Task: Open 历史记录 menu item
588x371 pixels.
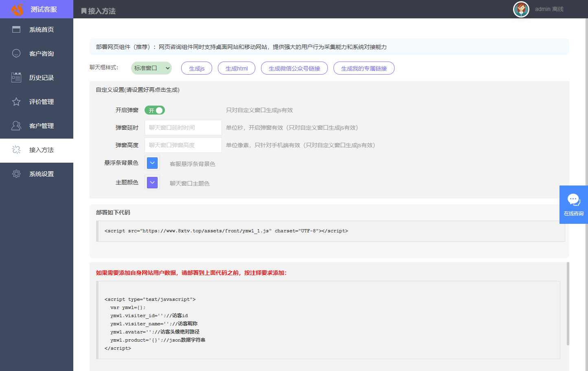Action: (37, 77)
